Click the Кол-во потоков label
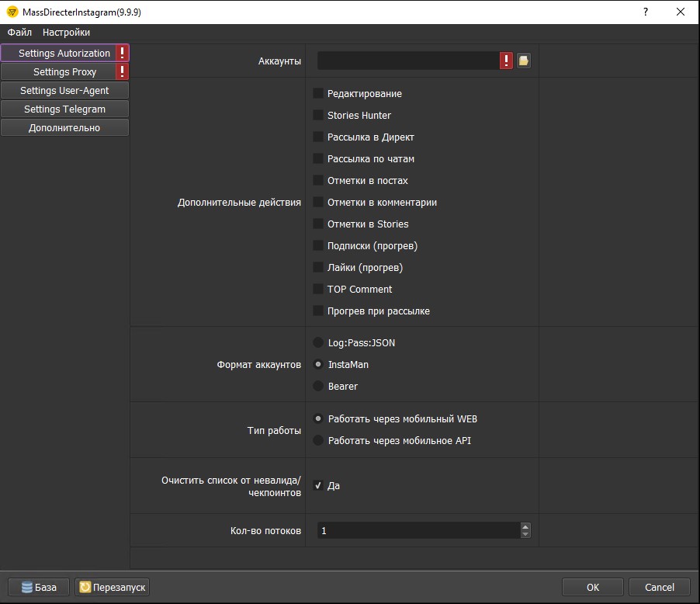This screenshot has width=700, height=604. (265, 531)
